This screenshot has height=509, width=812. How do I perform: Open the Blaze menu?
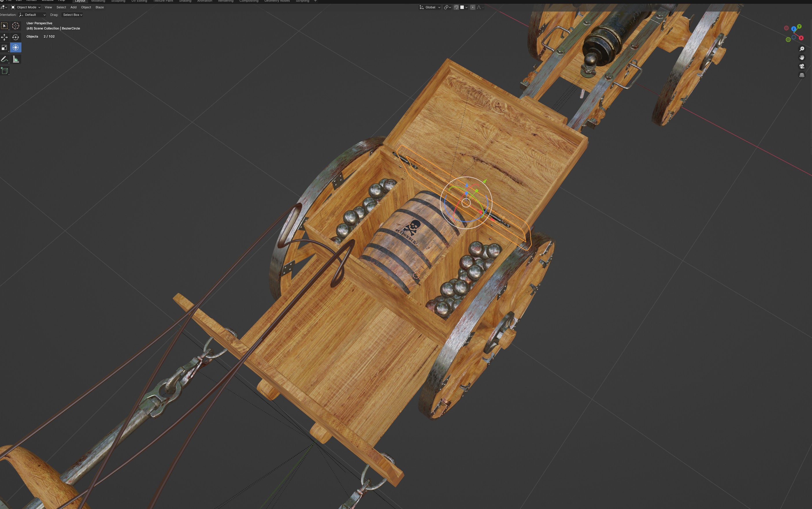click(x=100, y=8)
